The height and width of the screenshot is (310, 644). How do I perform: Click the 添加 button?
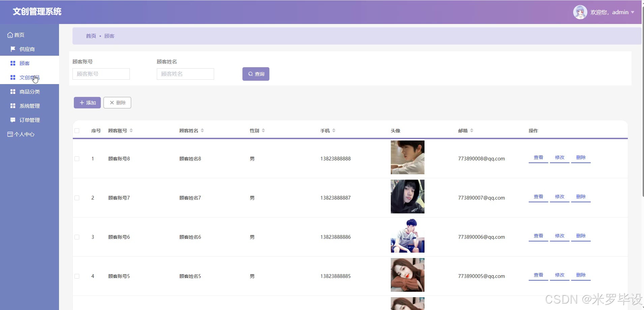click(x=87, y=103)
